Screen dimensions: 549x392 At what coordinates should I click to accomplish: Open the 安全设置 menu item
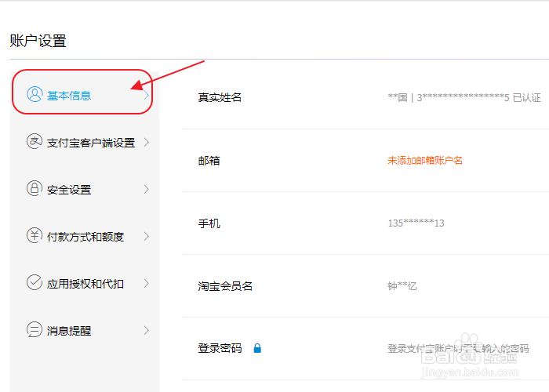point(85,190)
